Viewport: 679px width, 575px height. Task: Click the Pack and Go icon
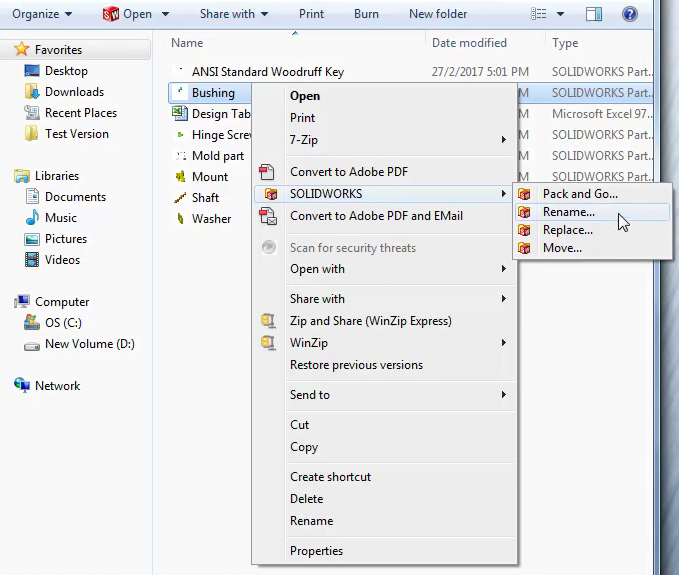click(x=524, y=194)
